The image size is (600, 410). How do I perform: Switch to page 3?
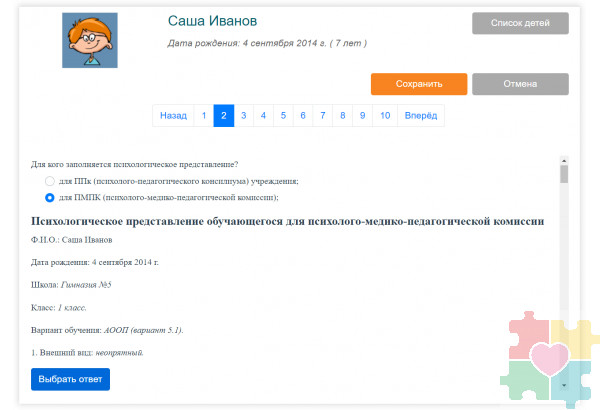pos(243,116)
